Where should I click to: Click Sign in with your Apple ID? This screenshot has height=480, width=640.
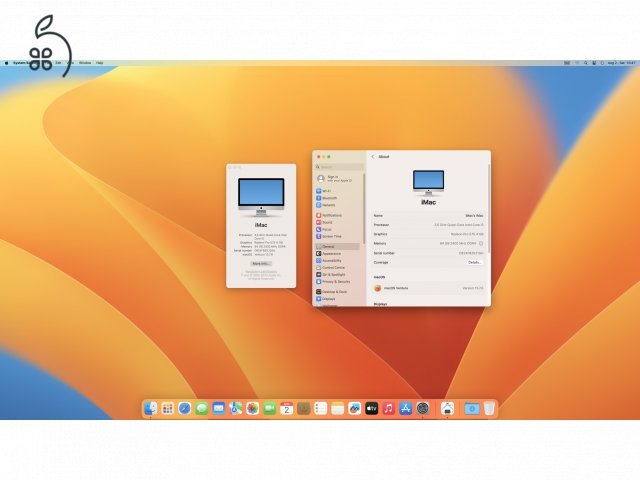337,178
